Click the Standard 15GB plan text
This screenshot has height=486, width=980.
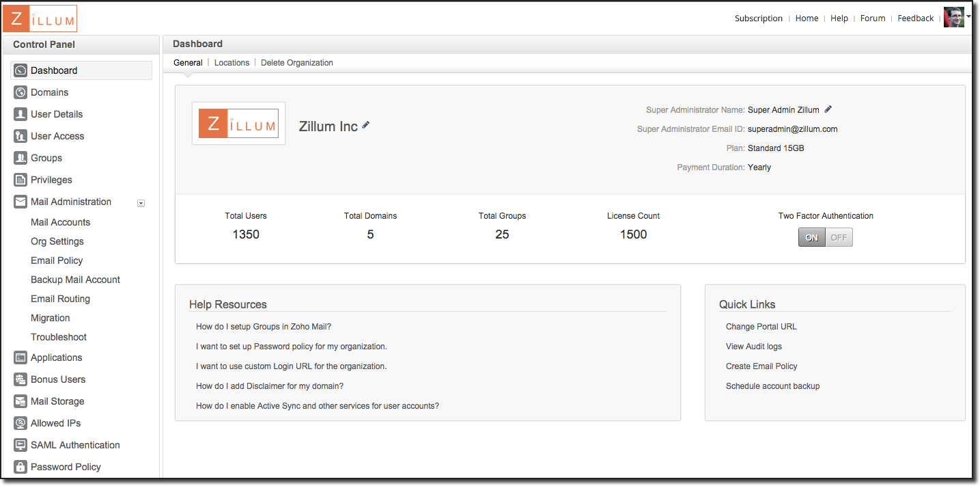[x=776, y=148]
